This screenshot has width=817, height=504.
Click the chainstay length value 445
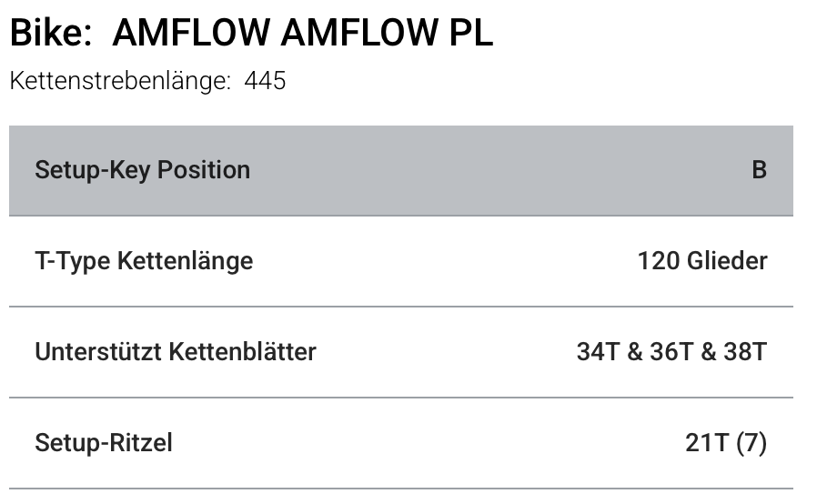265,82
